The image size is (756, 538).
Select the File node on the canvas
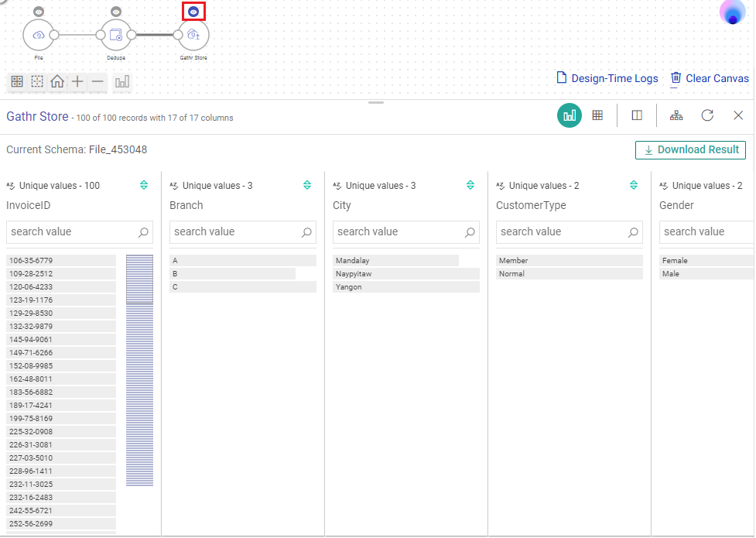tap(39, 35)
